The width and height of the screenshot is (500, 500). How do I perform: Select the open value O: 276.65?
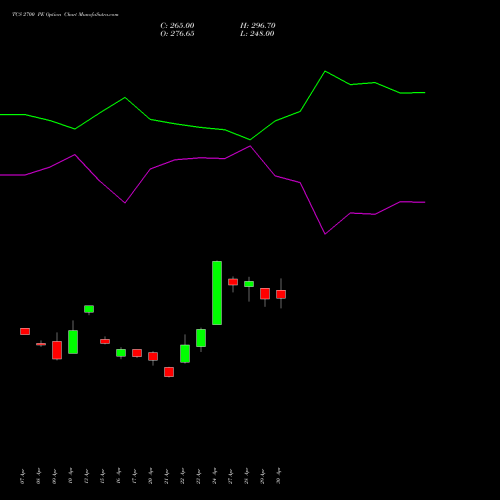pos(177,34)
